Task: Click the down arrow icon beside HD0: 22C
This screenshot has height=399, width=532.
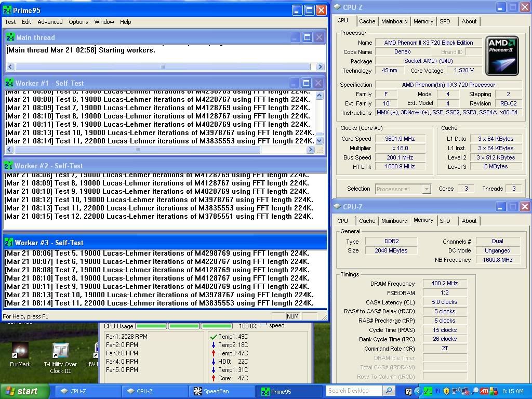Action: coord(214,362)
